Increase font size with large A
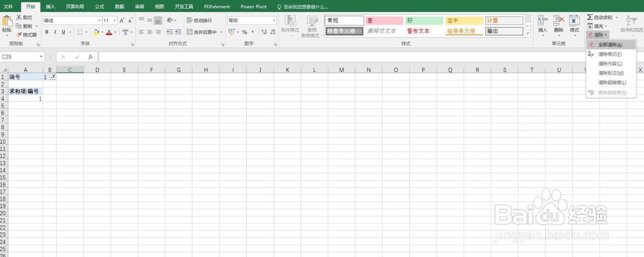Image resolution: width=644 pixels, height=257 pixels. coord(122,21)
